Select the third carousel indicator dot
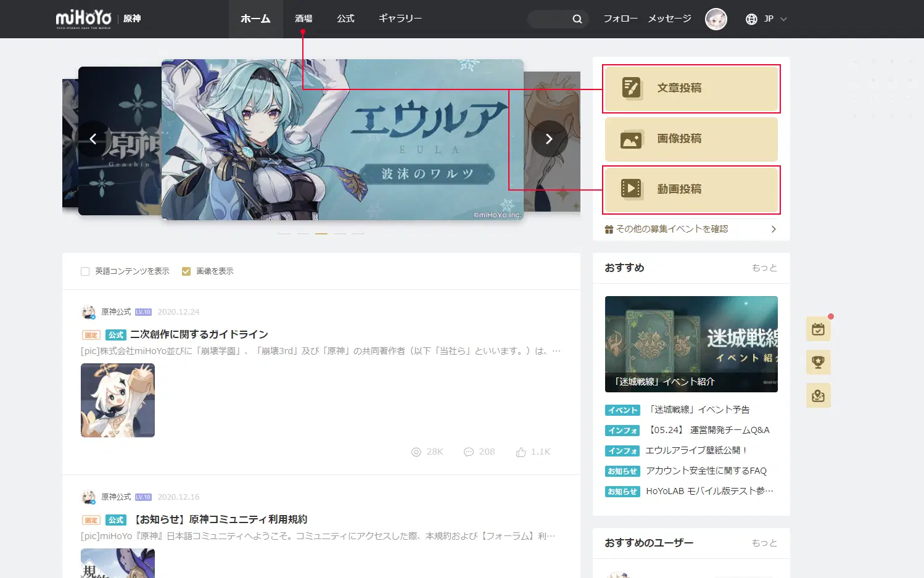This screenshot has height=578, width=924. [x=321, y=233]
